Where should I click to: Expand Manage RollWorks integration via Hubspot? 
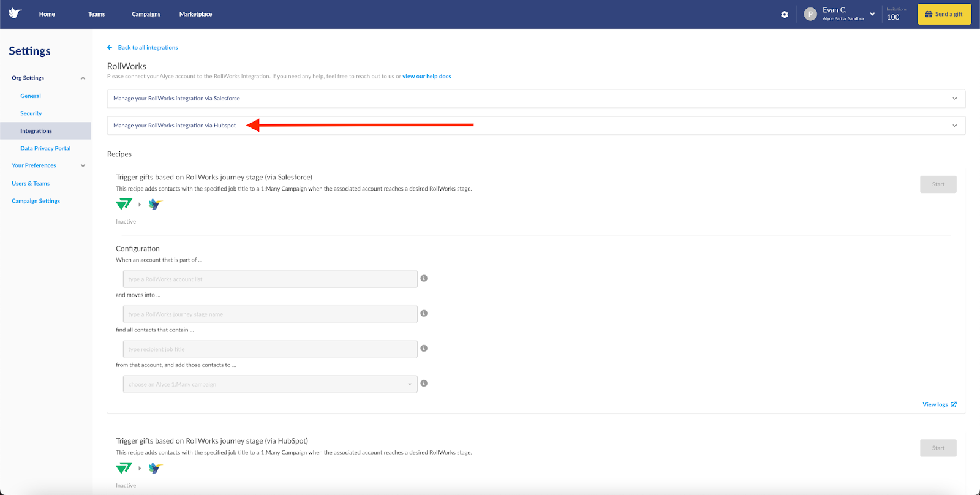click(536, 126)
